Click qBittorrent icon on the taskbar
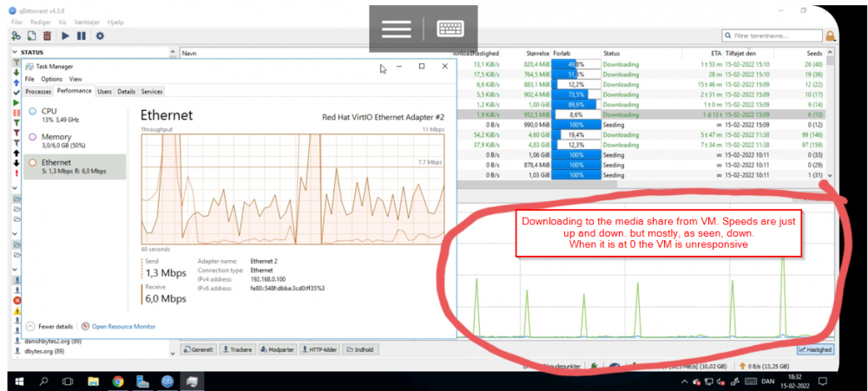 point(168,381)
